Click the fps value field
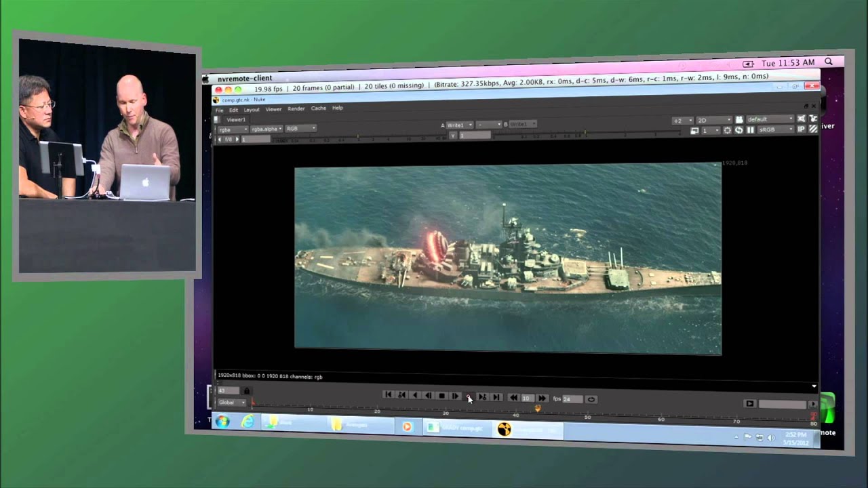 pos(572,399)
